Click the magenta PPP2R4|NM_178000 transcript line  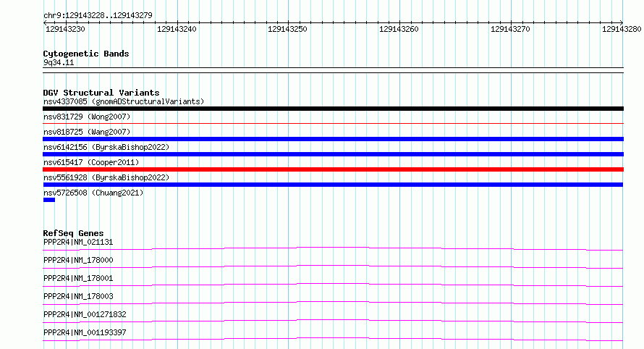point(333,266)
